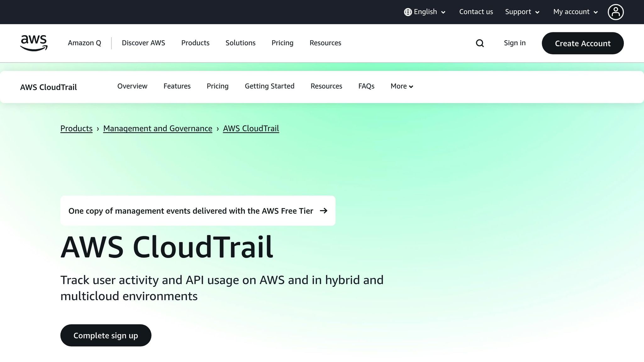
Task: Open Discover AWS menu
Action: [x=143, y=43]
